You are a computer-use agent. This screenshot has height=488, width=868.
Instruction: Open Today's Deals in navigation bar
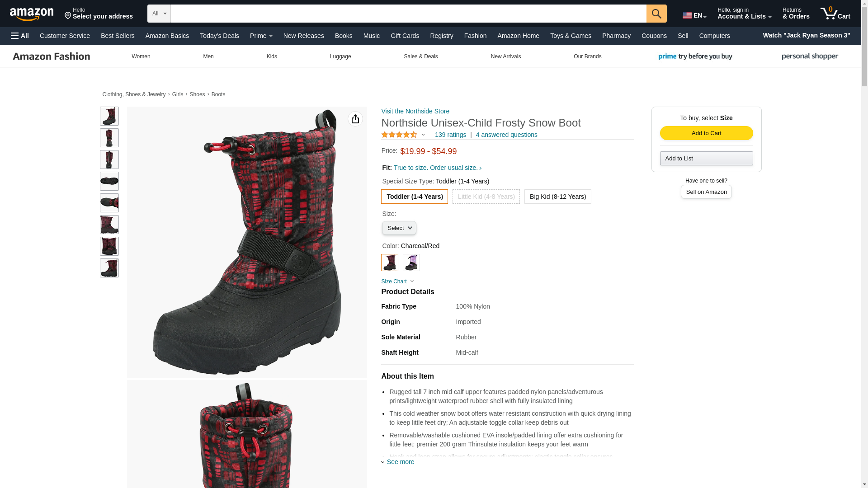[219, 36]
